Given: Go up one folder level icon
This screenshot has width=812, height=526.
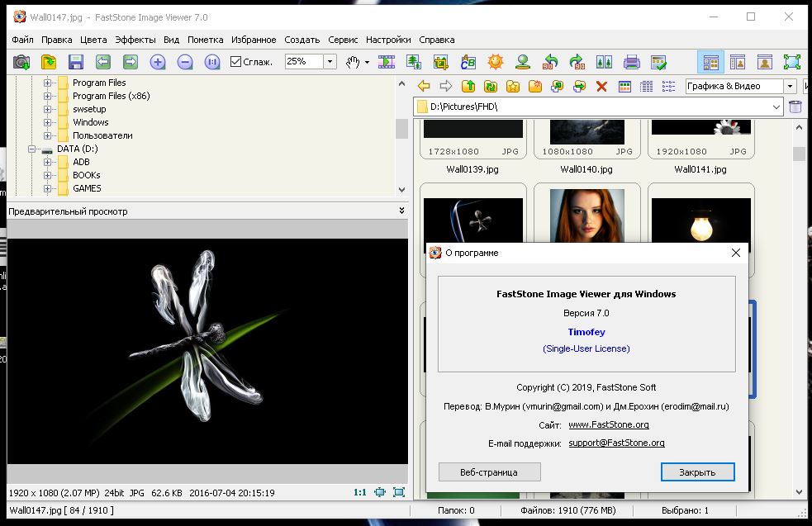Looking at the screenshot, I should [468, 86].
